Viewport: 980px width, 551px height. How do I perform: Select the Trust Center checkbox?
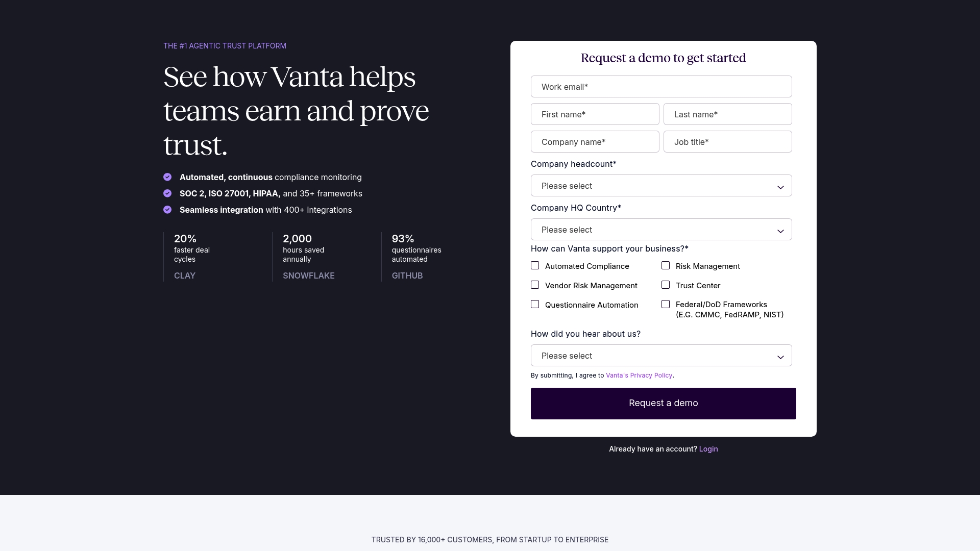pyautogui.click(x=666, y=285)
